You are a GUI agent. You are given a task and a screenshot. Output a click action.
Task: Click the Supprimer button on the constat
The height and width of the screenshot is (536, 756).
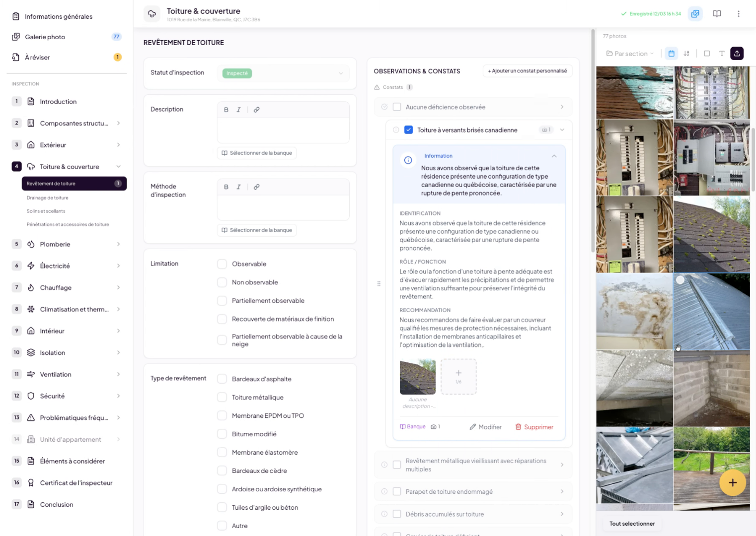(x=534, y=427)
